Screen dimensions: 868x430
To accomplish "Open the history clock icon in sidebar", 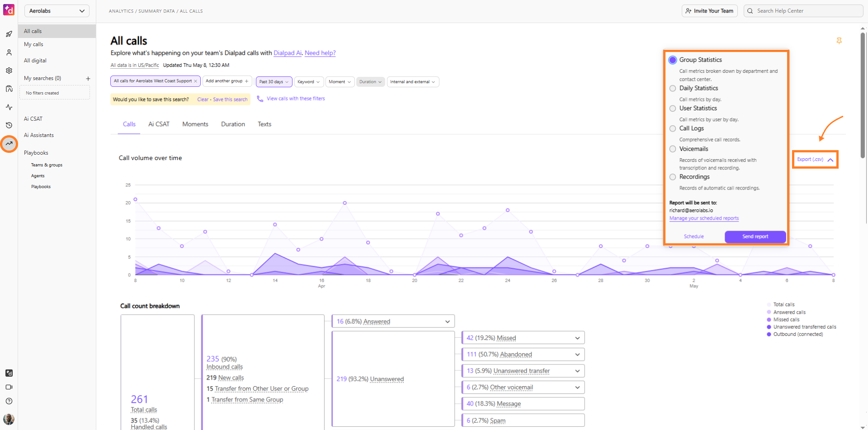I will (x=9, y=125).
